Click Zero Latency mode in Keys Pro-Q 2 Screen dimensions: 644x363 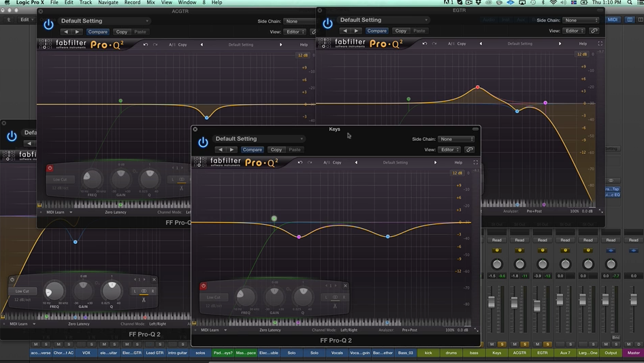pyautogui.click(x=270, y=330)
